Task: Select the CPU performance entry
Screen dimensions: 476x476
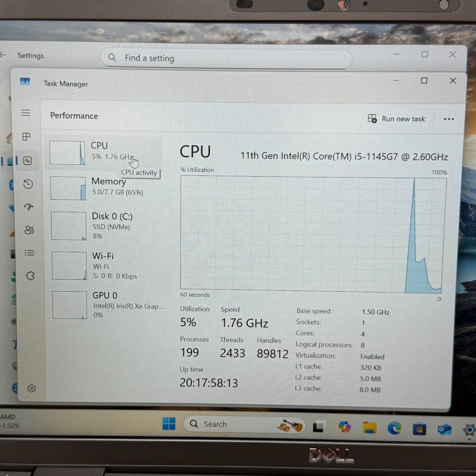Action: click(x=105, y=152)
